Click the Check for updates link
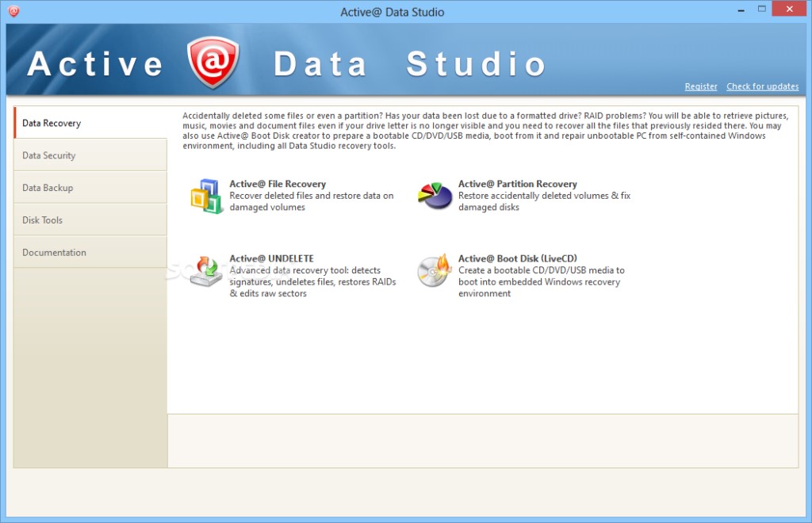812x523 pixels. (x=762, y=86)
